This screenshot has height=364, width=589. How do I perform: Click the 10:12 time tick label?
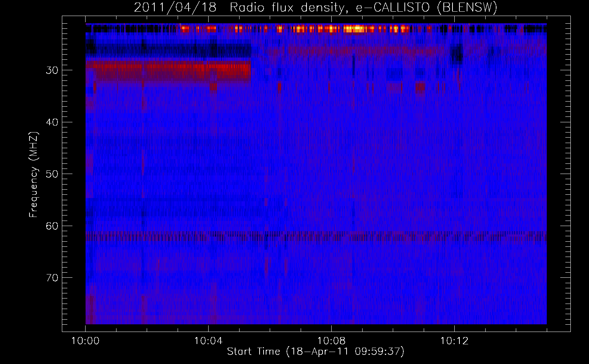[x=454, y=341]
